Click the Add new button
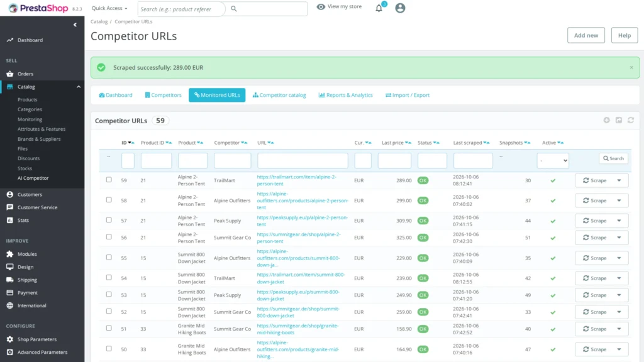The width and height of the screenshot is (644, 362). (x=586, y=35)
